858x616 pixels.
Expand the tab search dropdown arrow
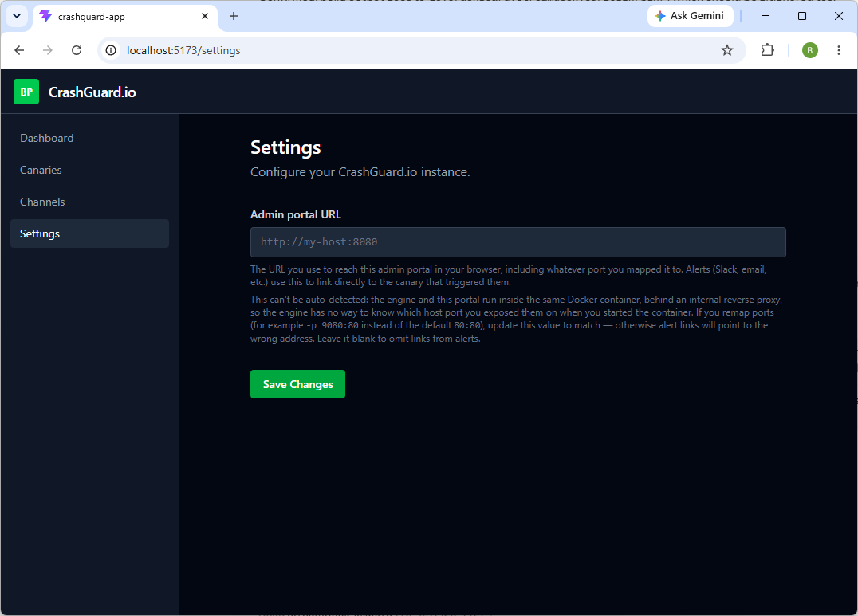pos(17,16)
